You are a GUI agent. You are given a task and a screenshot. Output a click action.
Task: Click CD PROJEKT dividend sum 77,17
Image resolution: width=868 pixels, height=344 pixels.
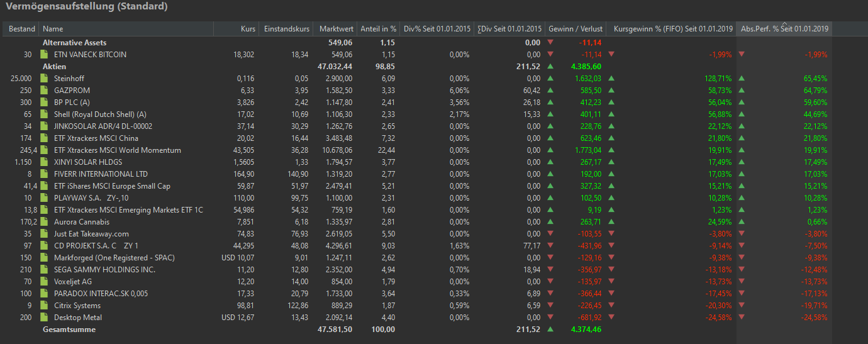pos(531,246)
